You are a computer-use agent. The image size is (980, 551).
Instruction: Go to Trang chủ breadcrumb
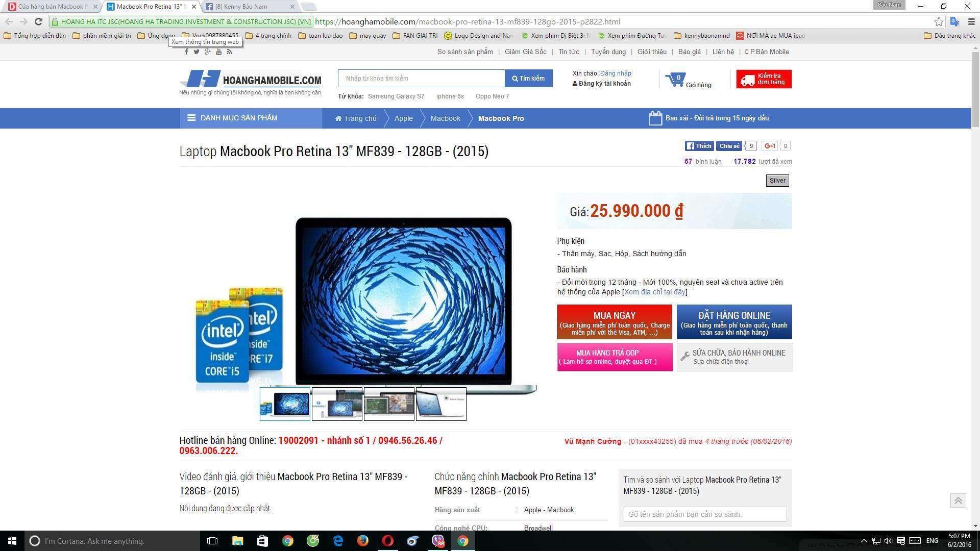click(x=356, y=118)
